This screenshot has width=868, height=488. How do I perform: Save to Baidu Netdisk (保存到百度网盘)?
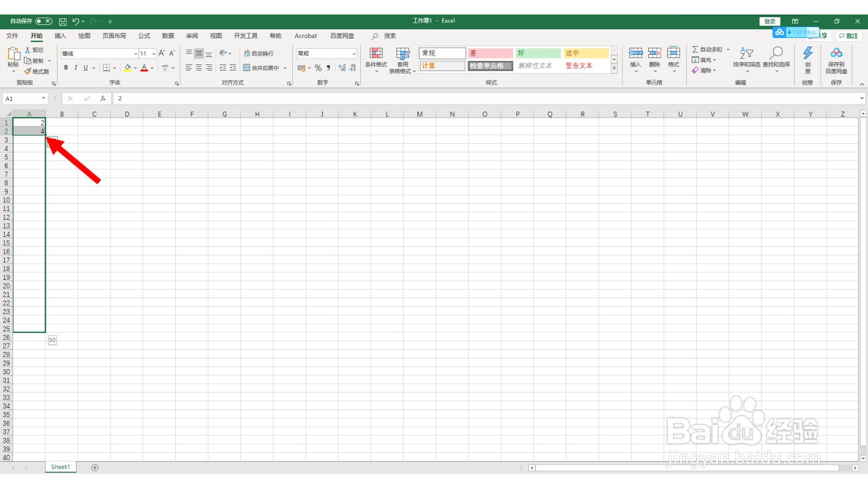coord(837,60)
